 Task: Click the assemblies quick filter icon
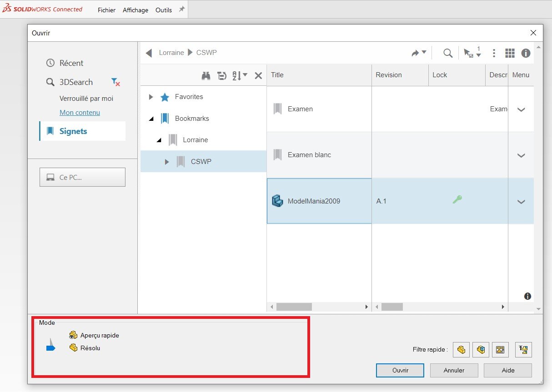[481, 350]
